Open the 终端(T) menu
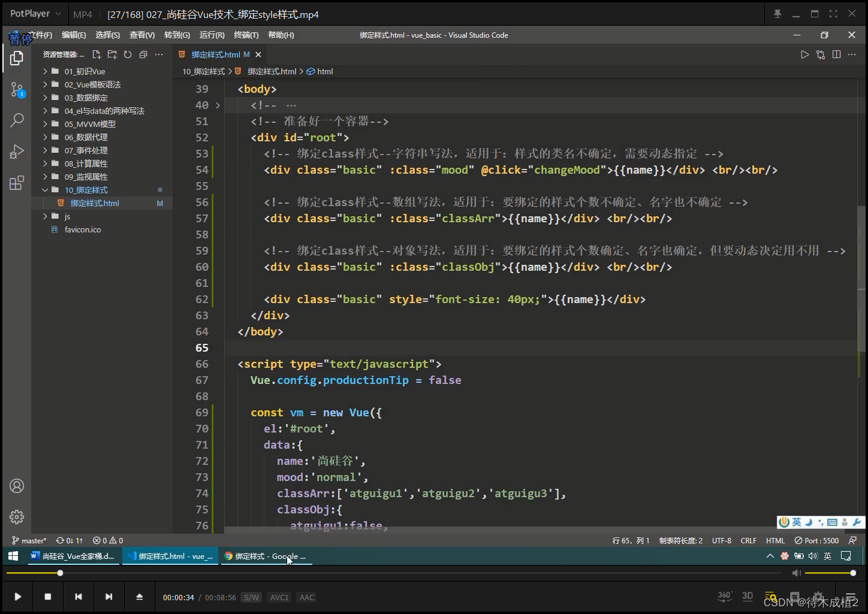Viewport: 868px width, 614px height. coord(246,35)
